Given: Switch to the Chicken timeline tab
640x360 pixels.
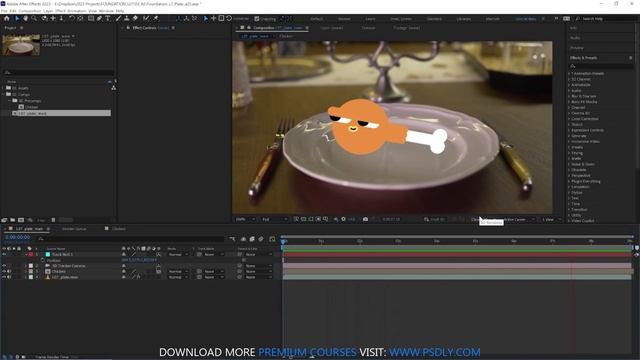Looking at the screenshot, I should (x=118, y=229).
